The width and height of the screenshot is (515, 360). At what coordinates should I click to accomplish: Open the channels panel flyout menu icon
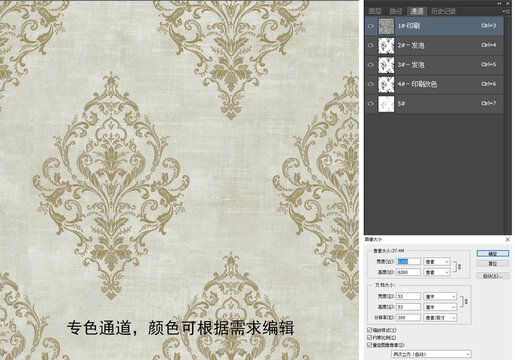coord(507,11)
